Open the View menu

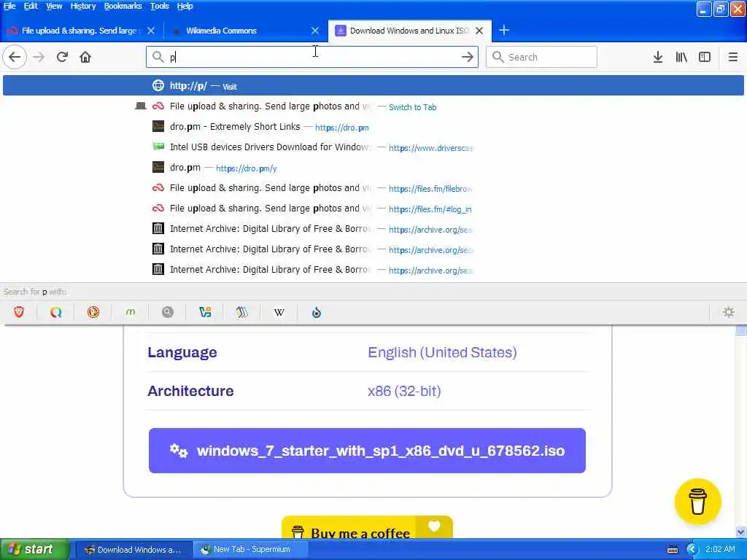(54, 6)
